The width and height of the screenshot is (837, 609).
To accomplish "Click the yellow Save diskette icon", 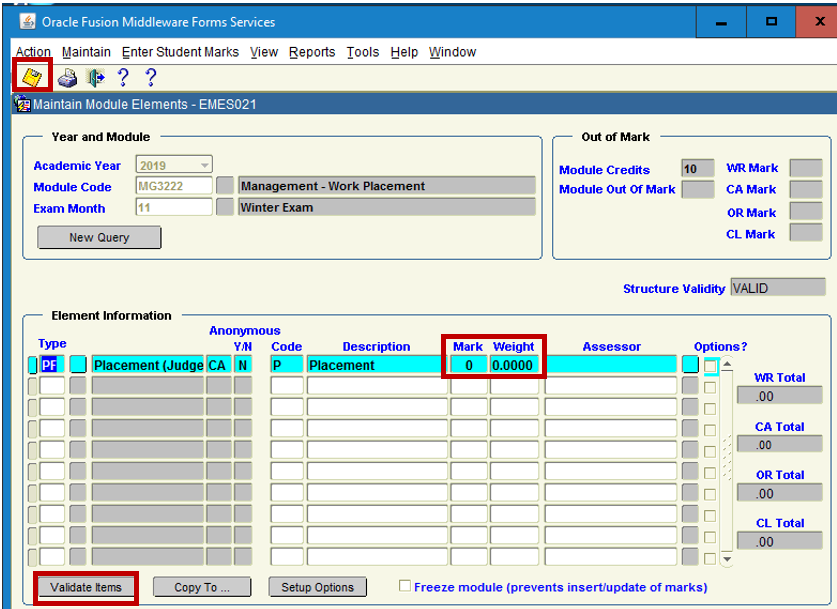I will tap(32, 78).
